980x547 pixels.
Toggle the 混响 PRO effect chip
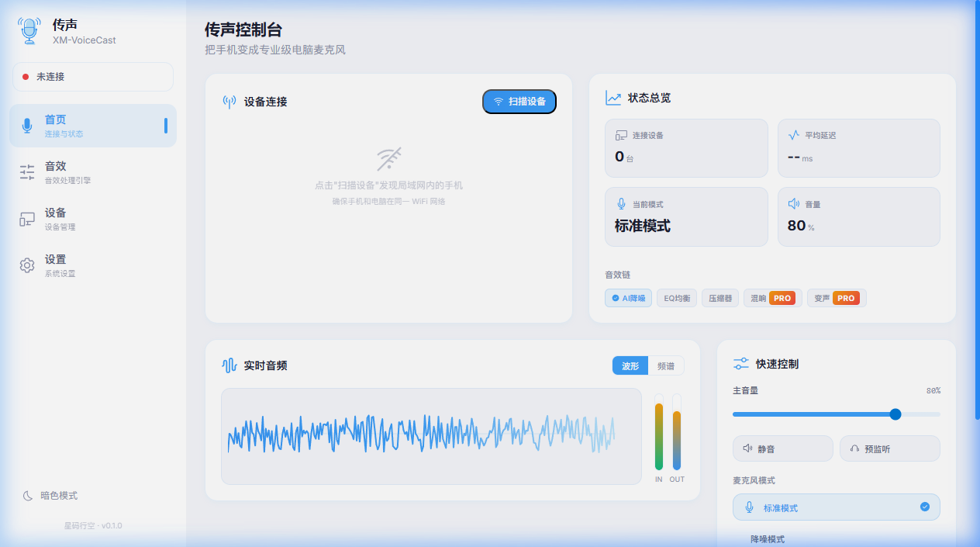pyautogui.click(x=772, y=298)
